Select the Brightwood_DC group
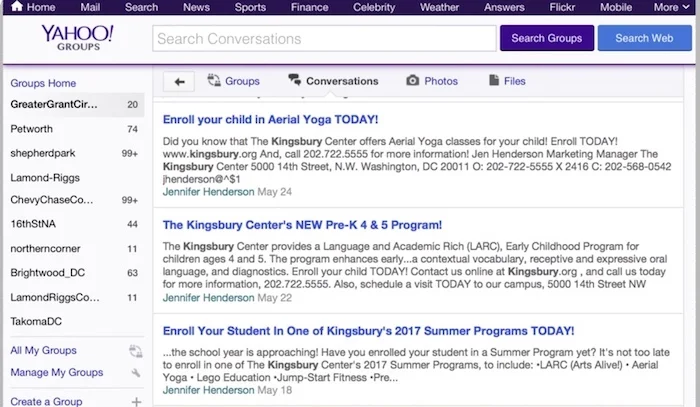The image size is (700, 407). coord(47,273)
